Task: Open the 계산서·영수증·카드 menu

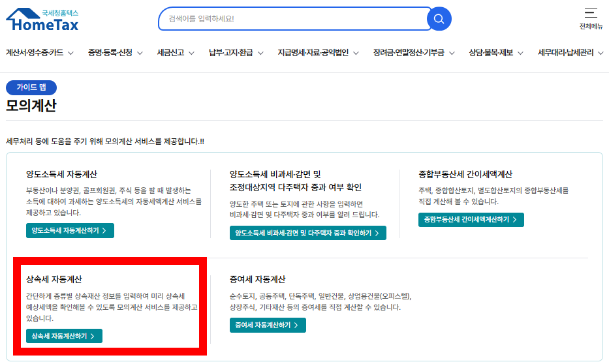Action: [35, 52]
